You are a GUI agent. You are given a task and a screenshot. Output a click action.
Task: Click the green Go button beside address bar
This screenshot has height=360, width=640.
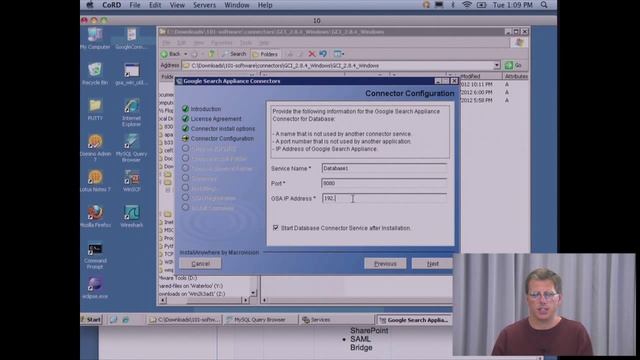coord(513,65)
